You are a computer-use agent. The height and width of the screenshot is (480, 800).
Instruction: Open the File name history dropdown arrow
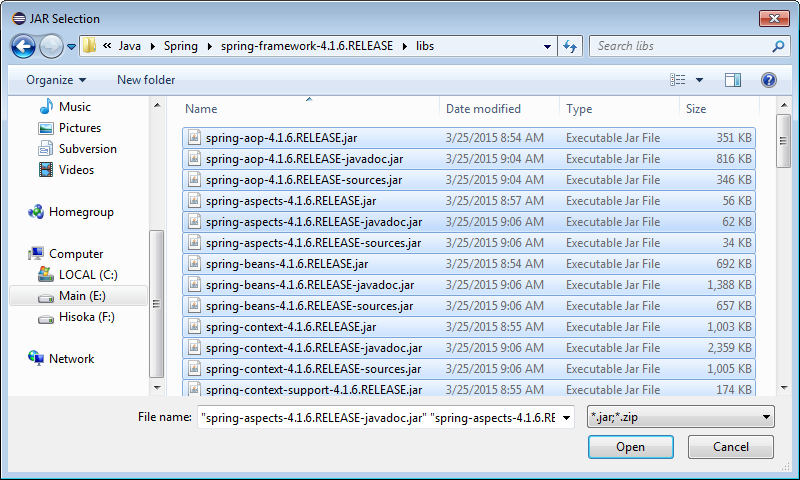pos(566,418)
